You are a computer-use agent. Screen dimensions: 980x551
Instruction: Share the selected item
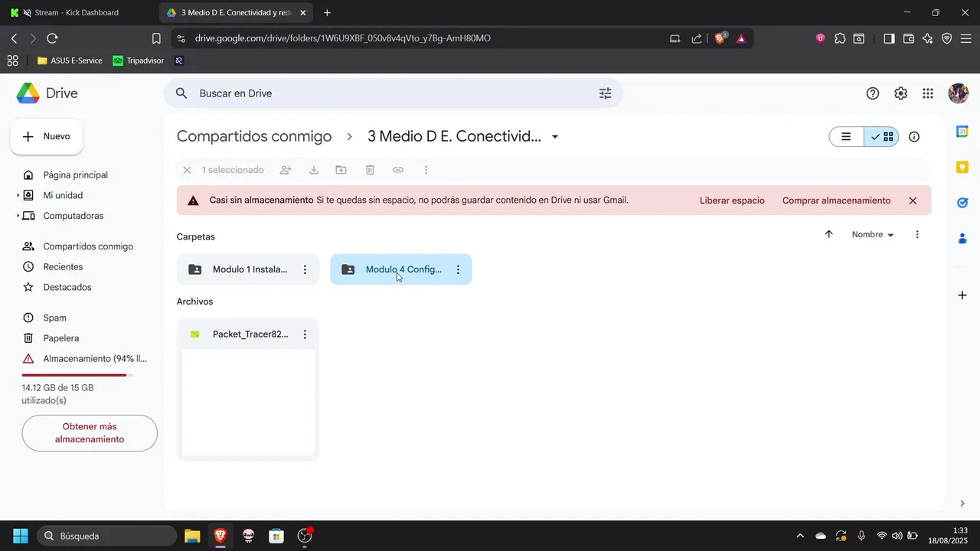(x=286, y=170)
